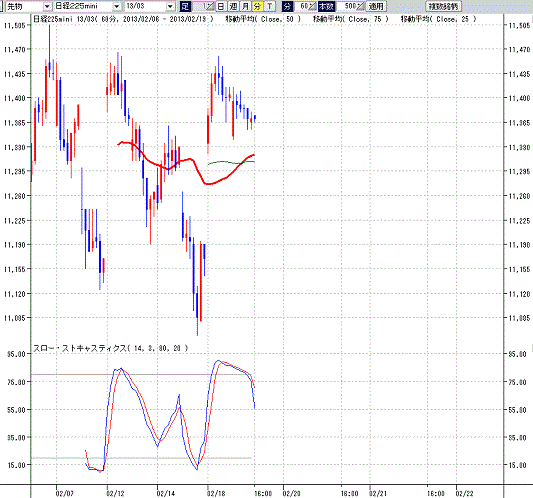Click the 適用 apply button
The image size is (533, 498).
[376, 6]
